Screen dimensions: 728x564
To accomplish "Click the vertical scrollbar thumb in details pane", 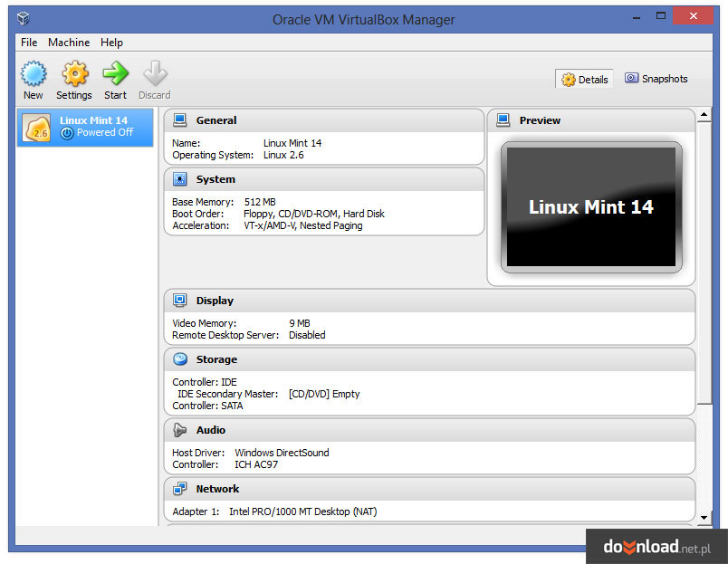I will [x=704, y=263].
